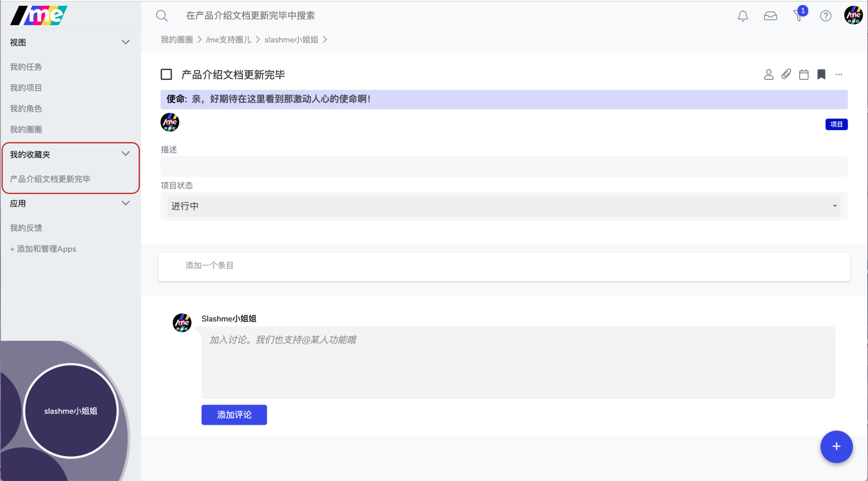868x481 pixels.
Task: Click the comment text area
Action: (519, 363)
